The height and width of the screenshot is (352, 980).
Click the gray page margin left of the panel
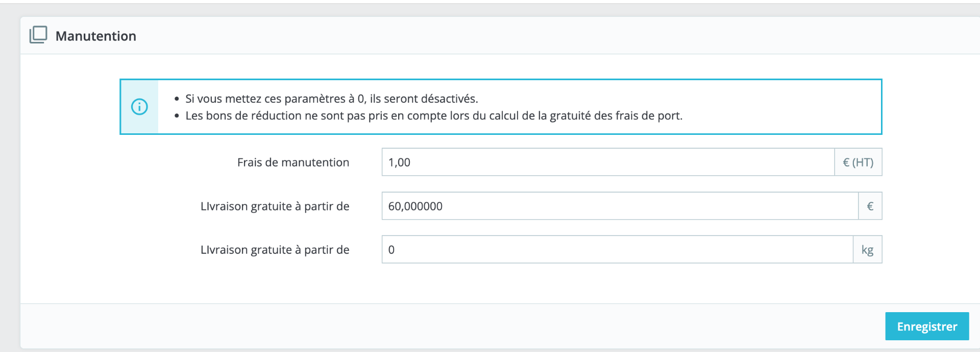[x=10, y=179]
